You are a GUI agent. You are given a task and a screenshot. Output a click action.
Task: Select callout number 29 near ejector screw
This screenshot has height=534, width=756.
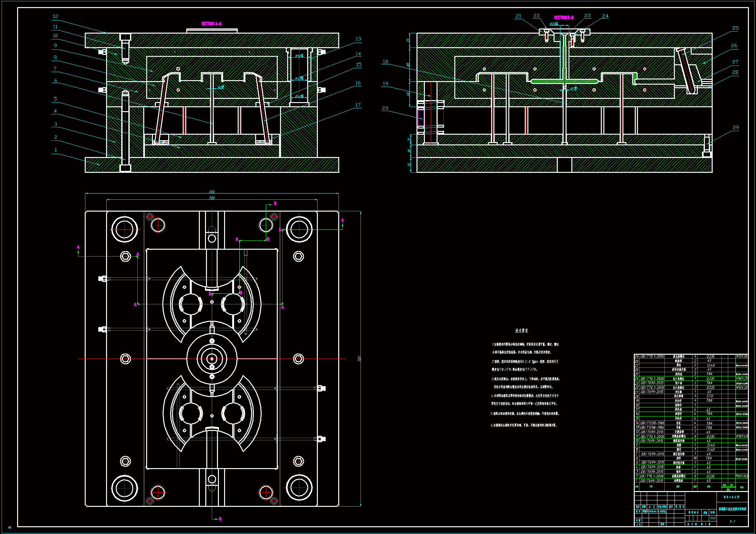735,127
